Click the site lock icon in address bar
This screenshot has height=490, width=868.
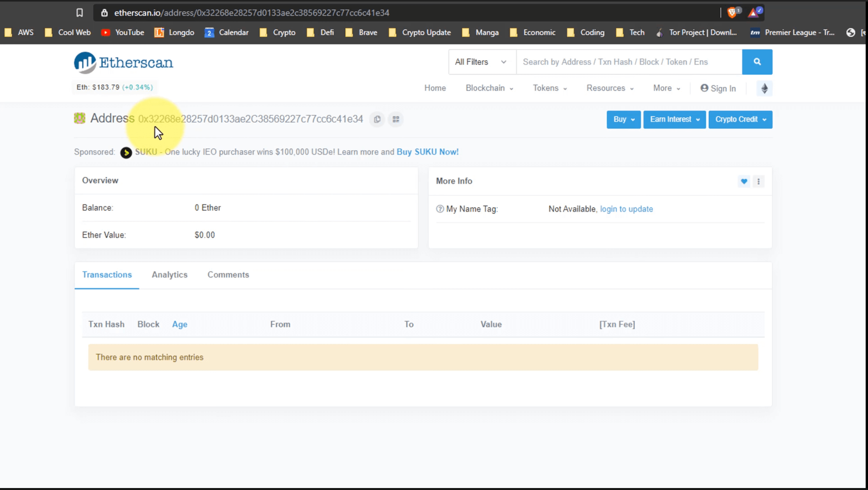pyautogui.click(x=104, y=13)
